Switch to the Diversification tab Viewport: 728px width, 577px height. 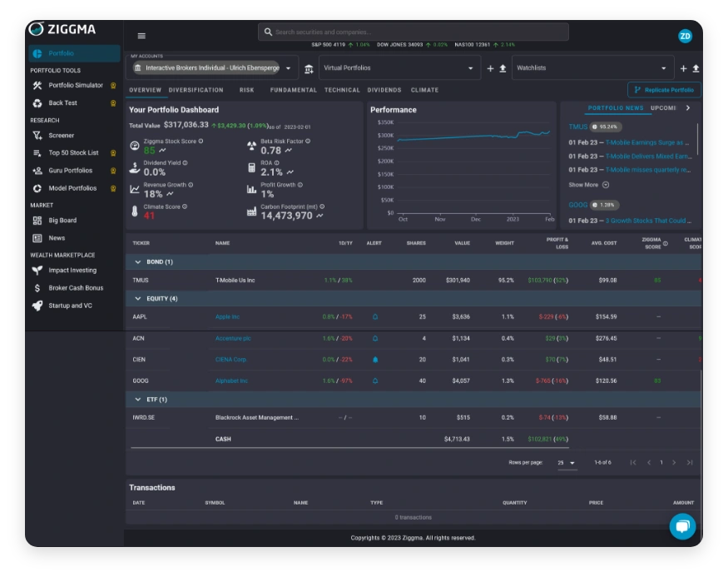point(196,90)
